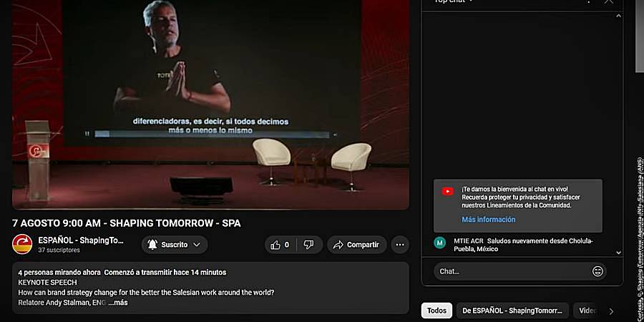This screenshot has width=644, height=322.
Task: Click the YouTube logo in welcome notice
Action: click(448, 191)
